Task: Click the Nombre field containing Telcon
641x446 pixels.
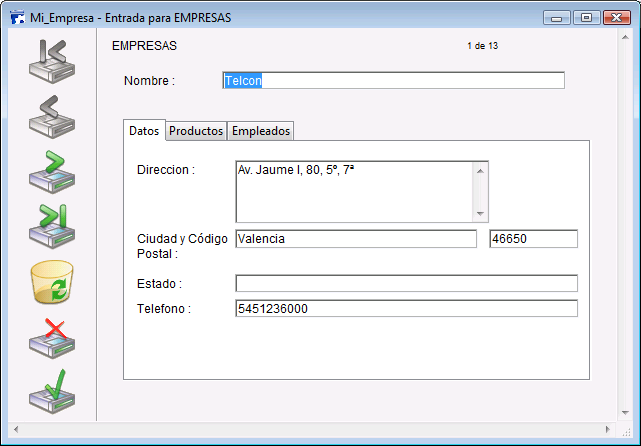Action: [x=393, y=81]
